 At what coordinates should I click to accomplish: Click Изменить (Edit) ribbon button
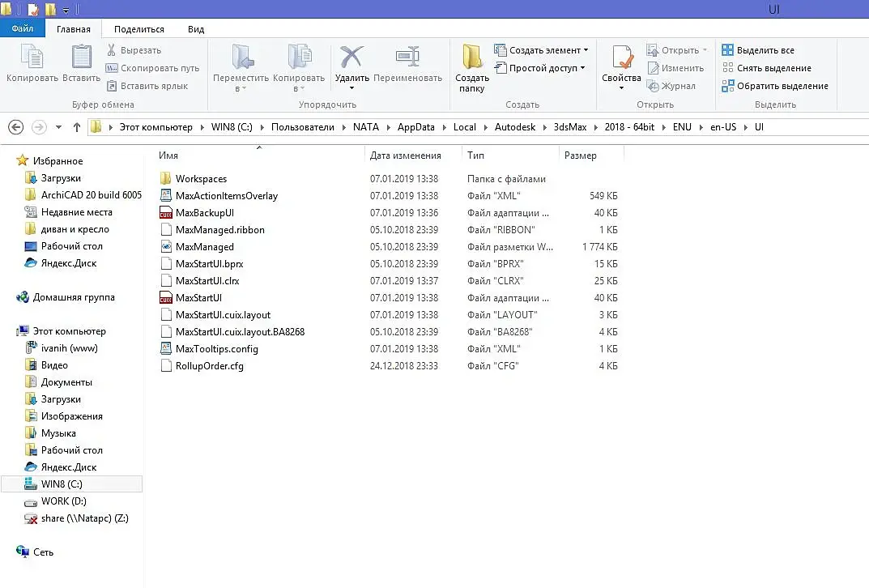point(675,67)
